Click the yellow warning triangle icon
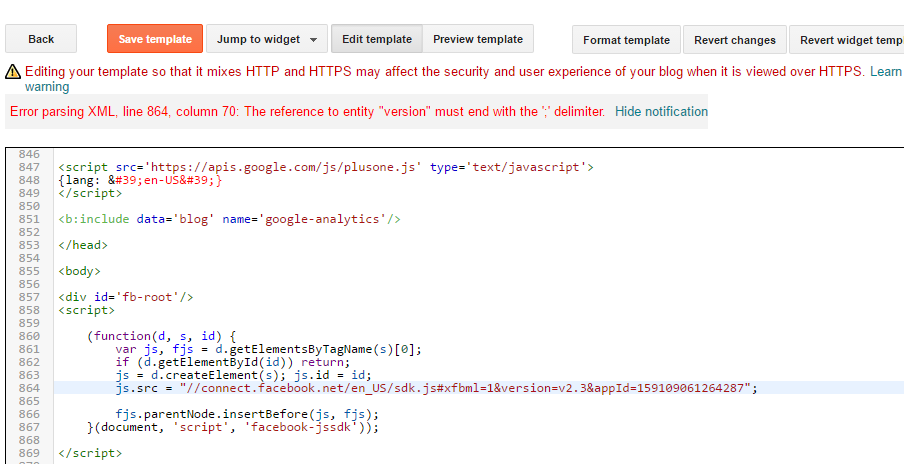Viewport: 904px width, 464px height. click(13, 72)
